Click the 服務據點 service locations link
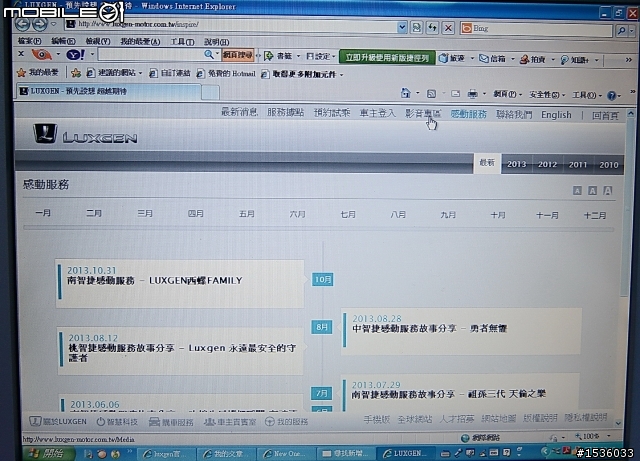640x461 pixels. [286, 112]
